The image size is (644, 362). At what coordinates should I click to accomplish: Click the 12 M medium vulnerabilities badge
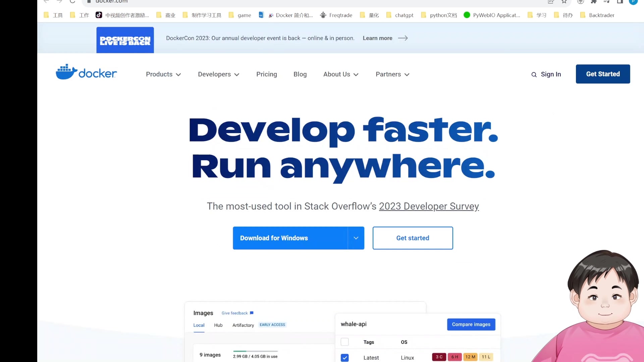point(470,357)
